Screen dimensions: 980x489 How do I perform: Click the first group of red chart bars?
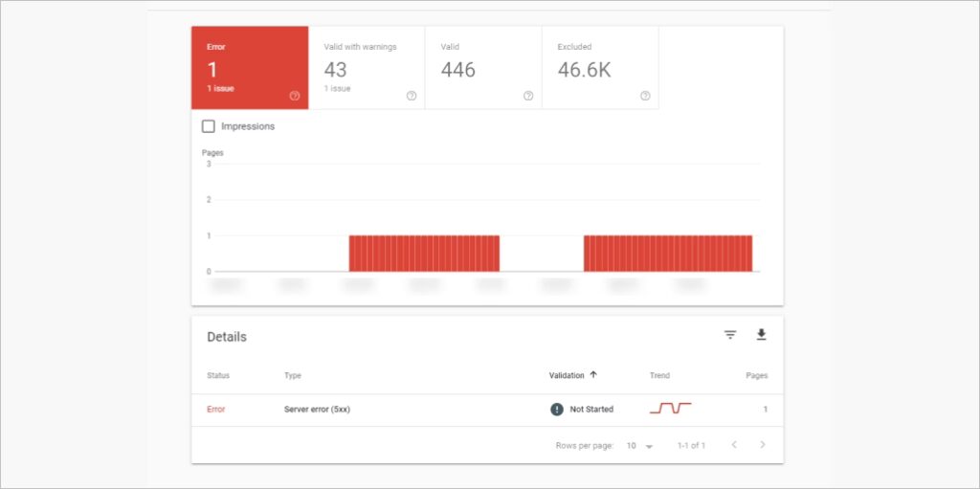click(424, 254)
